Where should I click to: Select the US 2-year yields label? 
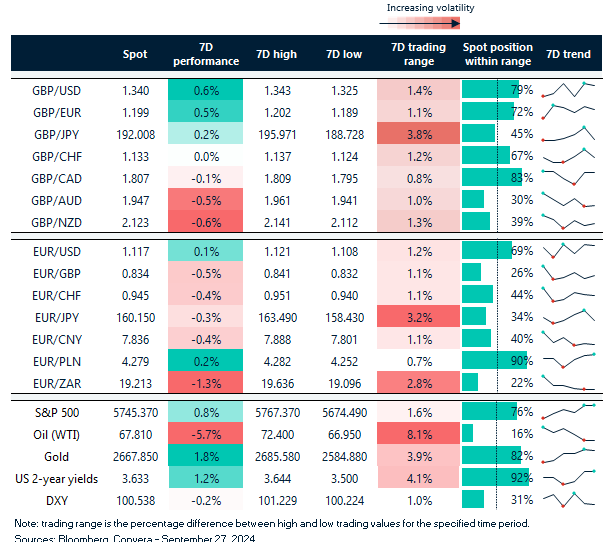(x=56, y=479)
